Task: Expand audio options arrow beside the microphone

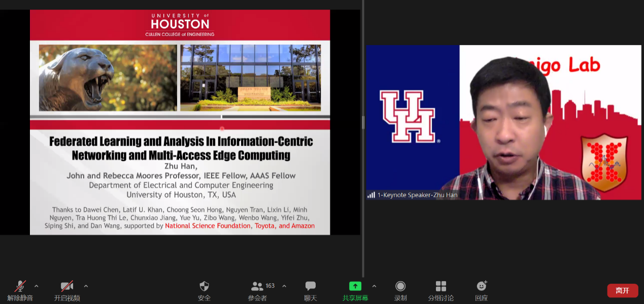Action: tap(36, 286)
